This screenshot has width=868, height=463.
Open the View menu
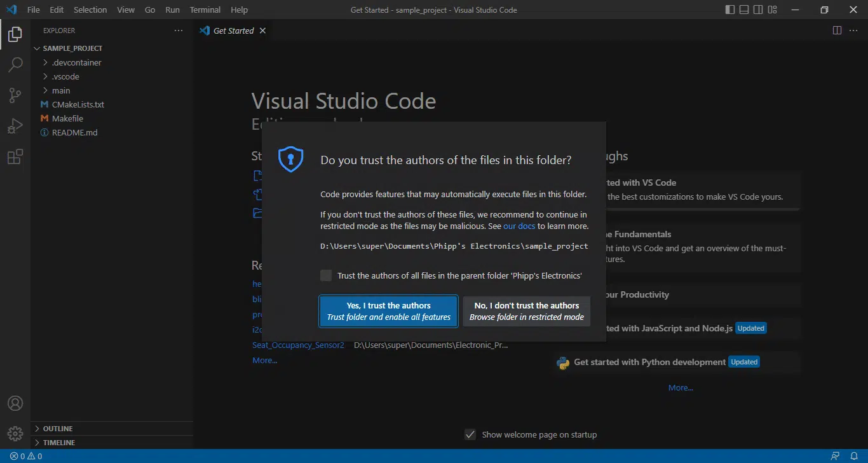pos(126,10)
